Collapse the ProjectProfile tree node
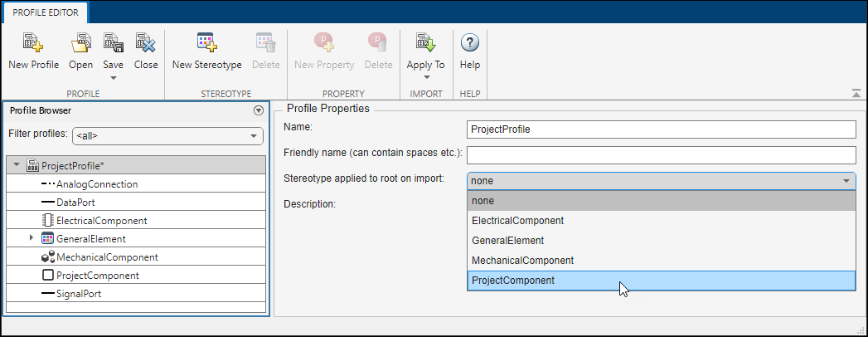868x337 pixels. [17, 165]
